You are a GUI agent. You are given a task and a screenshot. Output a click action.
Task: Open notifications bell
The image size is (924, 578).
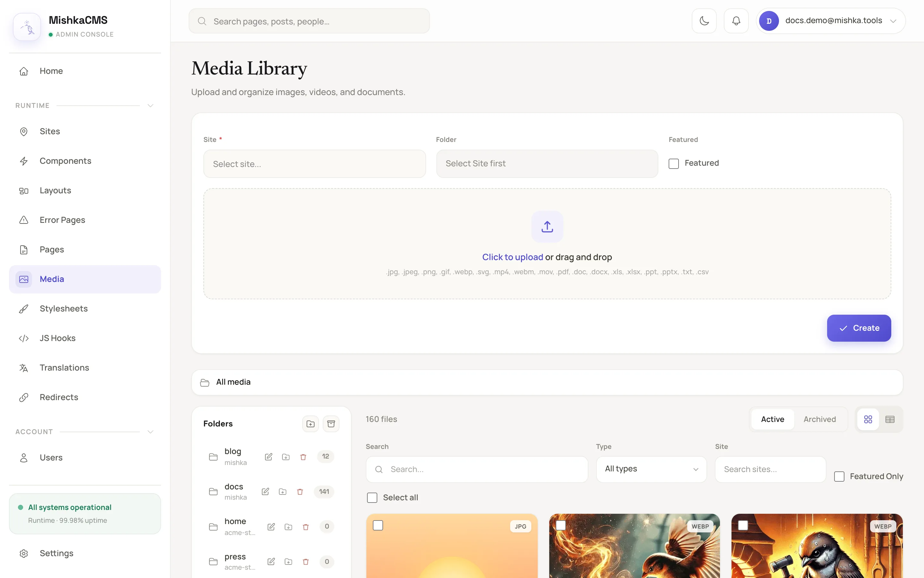point(736,21)
